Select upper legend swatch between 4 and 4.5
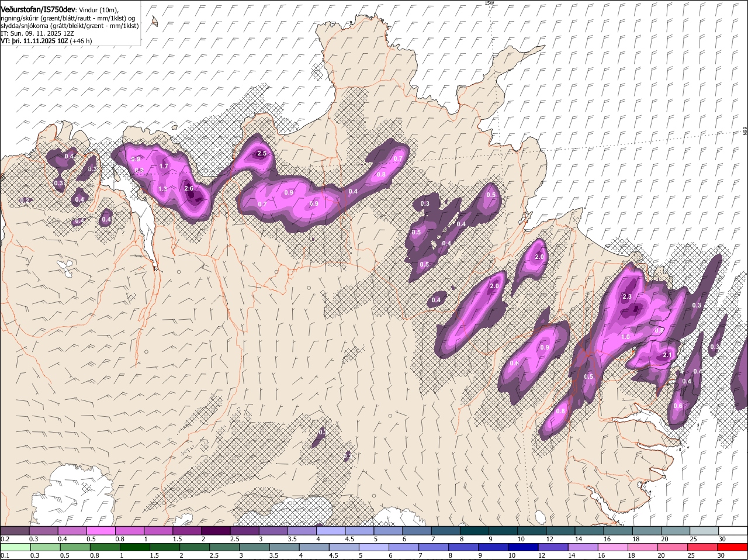748x560 pixels. [331, 531]
